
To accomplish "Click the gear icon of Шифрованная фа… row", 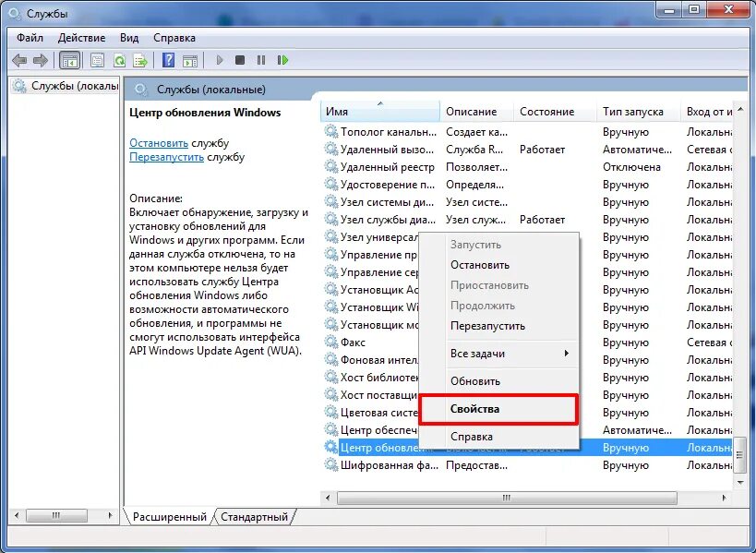I will click(x=330, y=464).
